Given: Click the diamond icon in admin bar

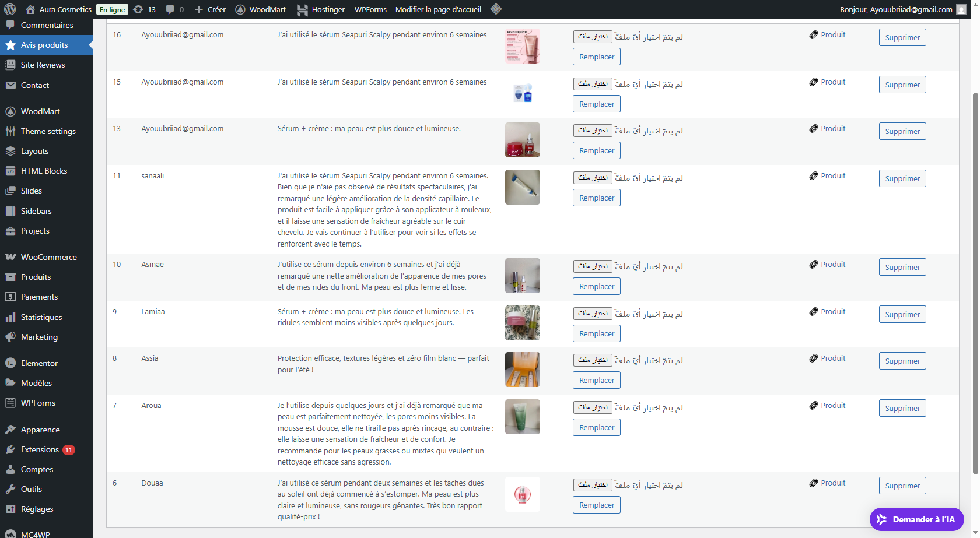Looking at the screenshot, I should [x=496, y=9].
